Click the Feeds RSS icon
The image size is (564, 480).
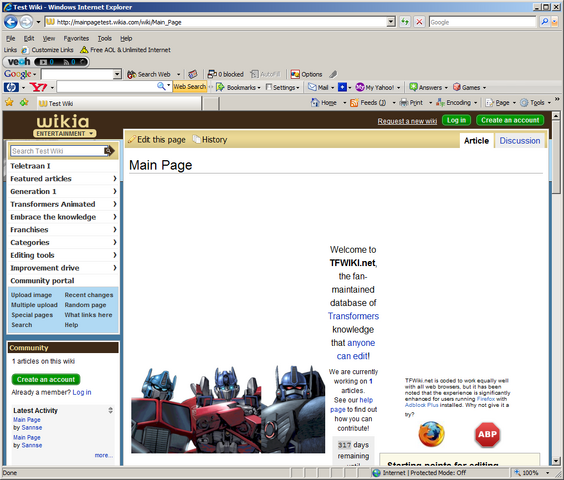354,103
